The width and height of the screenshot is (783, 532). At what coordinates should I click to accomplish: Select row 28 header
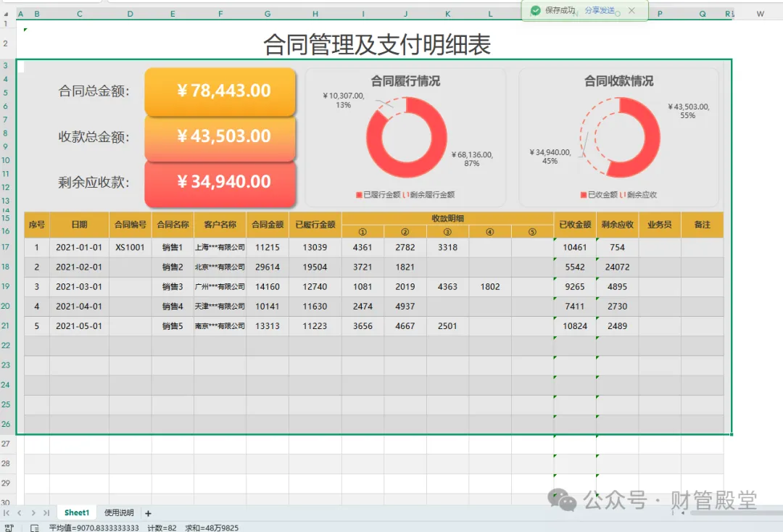click(x=6, y=463)
